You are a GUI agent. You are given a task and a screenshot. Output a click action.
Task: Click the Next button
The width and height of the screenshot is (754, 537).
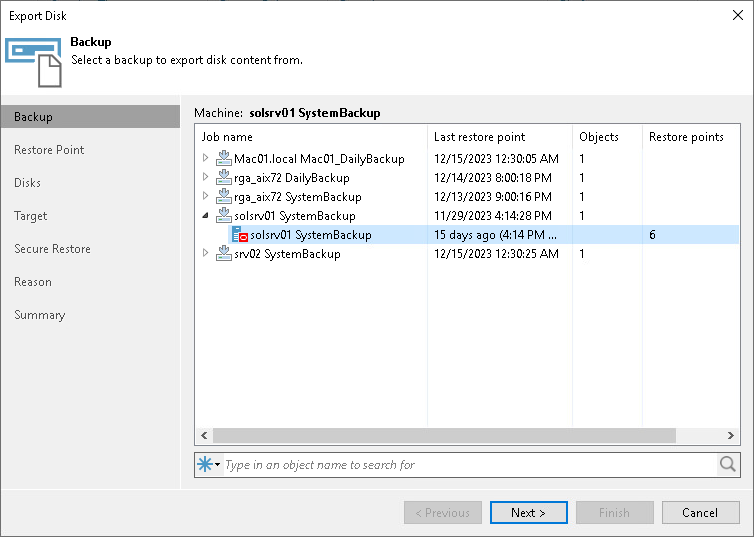[528, 512]
